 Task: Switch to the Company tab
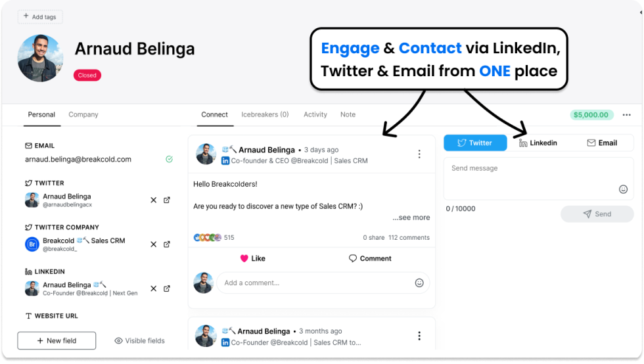tap(83, 114)
